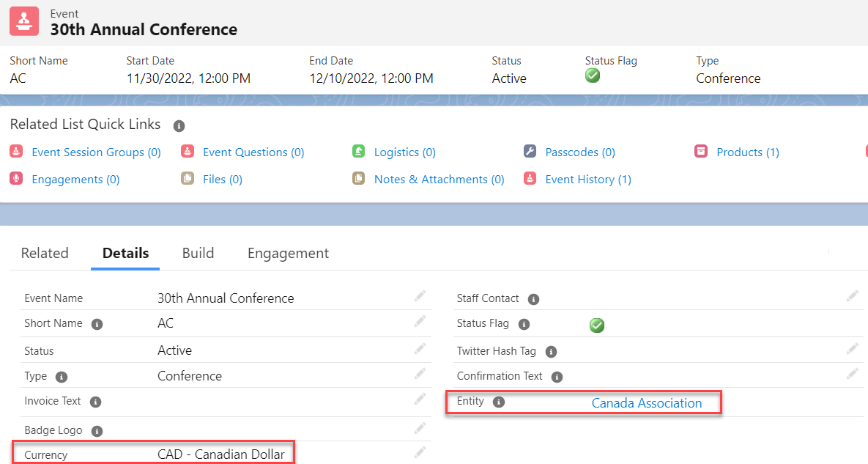This screenshot has height=464, width=868.
Task: Open Event Session Groups (0) quick link
Action: coord(96,152)
